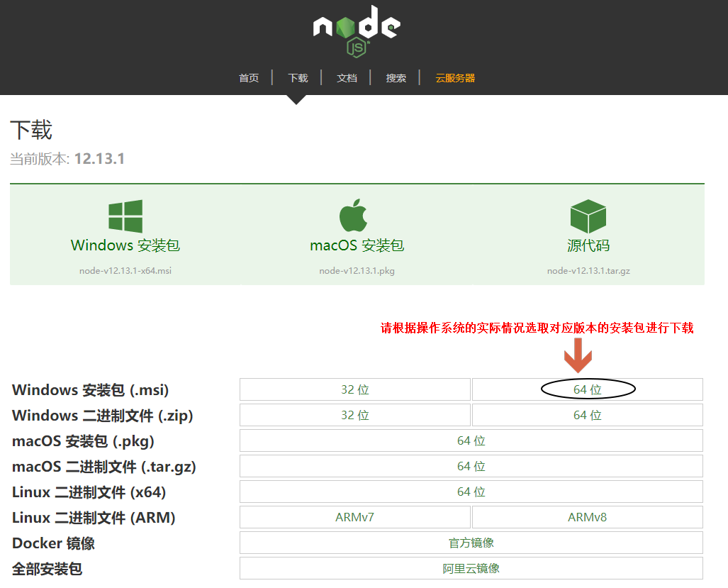Click the node-v12.13.1-x64.msi label

pyautogui.click(x=124, y=270)
